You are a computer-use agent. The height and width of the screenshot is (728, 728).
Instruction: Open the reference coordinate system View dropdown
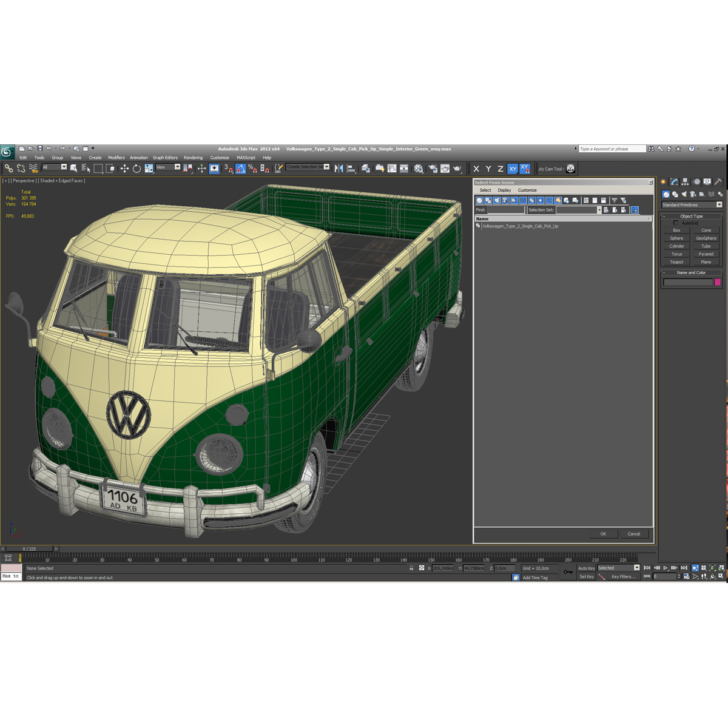[x=168, y=167]
